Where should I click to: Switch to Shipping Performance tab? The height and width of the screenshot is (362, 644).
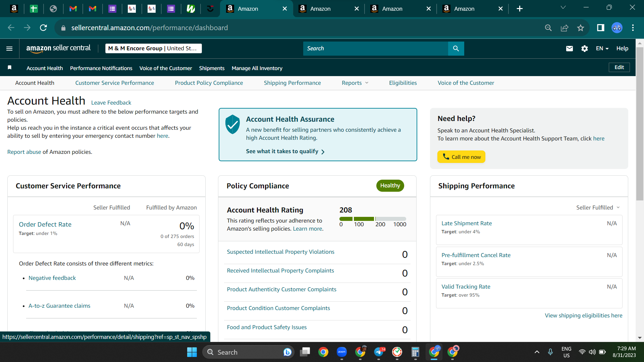click(x=292, y=83)
